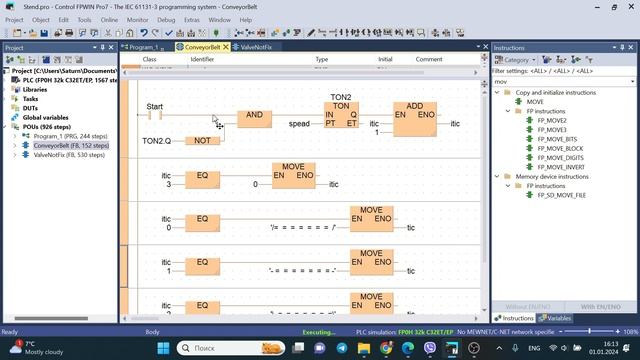The image size is (640, 360).
Task: Click the Print toolbar icon
Action: click(69, 33)
